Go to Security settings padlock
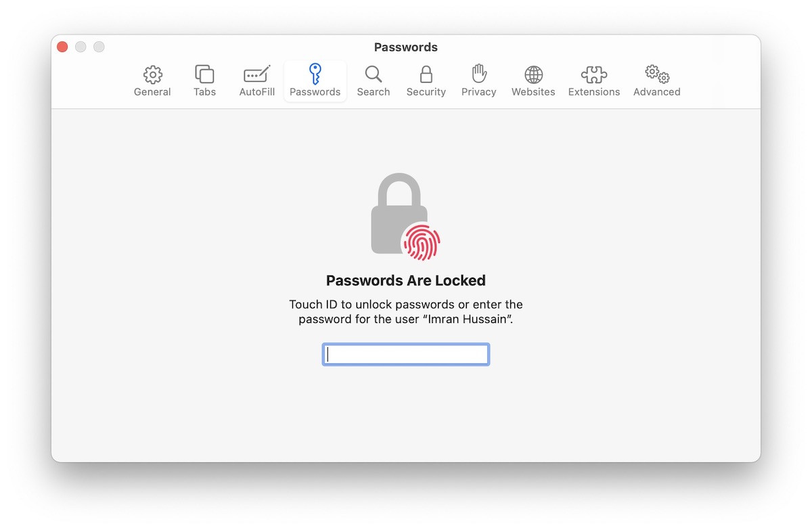Screen dimensions: 812x530 [426, 74]
